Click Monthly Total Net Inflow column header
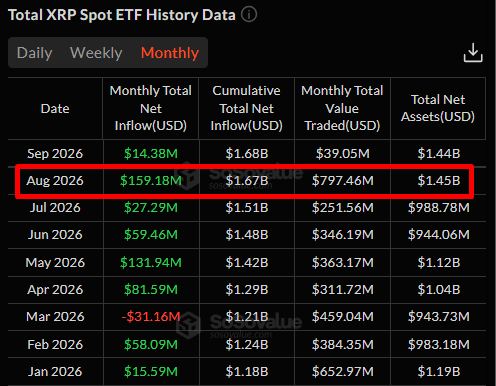The image size is (496, 386). click(151, 108)
